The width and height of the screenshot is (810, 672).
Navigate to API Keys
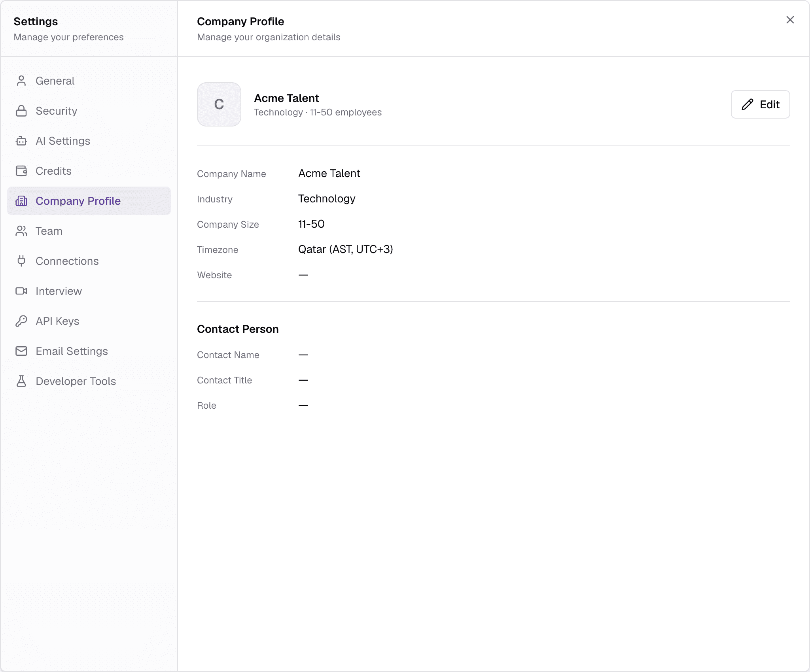(89, 321)
